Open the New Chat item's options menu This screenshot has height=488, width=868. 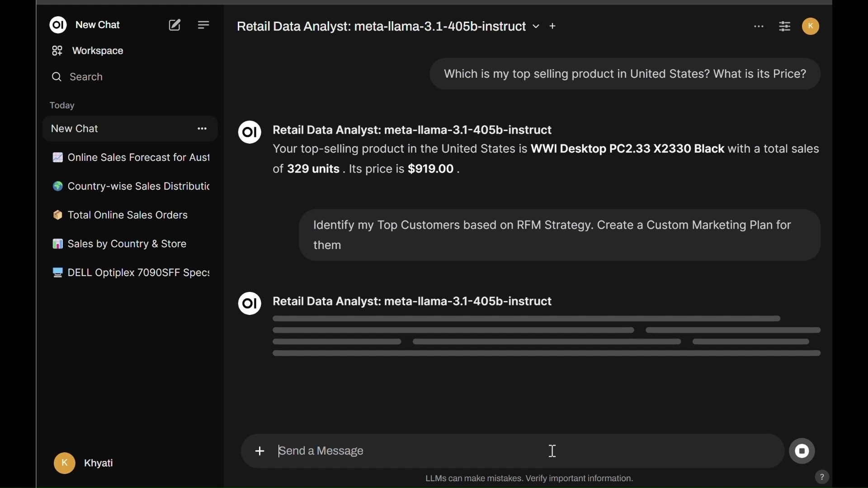(202, 129)
